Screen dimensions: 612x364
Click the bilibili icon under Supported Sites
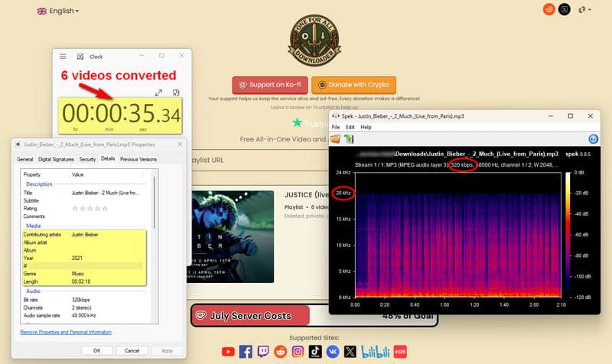(x=376, y=352)
